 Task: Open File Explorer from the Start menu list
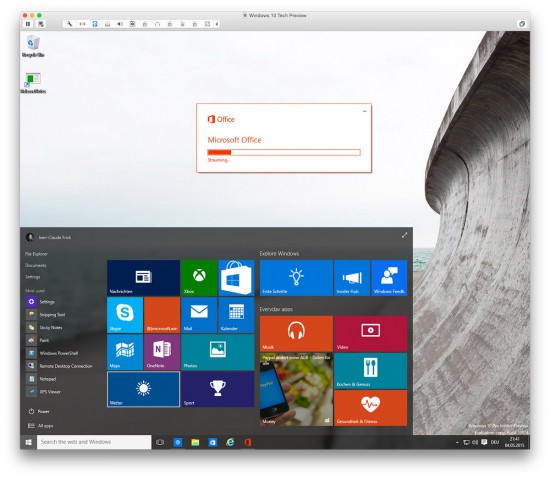click(x=36, y=254)
